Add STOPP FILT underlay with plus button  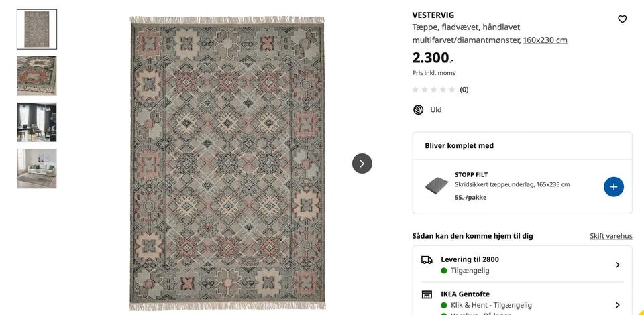click(x=613, y=187)
